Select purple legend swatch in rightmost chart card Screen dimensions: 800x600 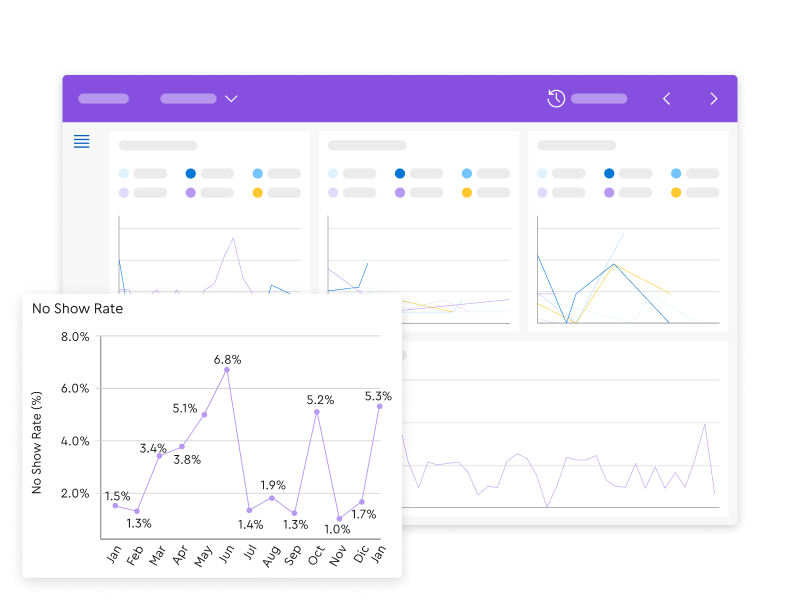click(609, 193)
